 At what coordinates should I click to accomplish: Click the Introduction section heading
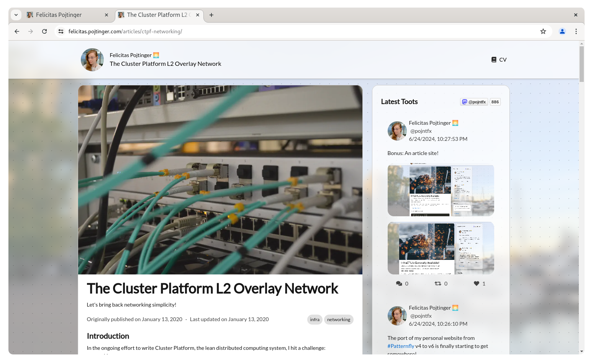(108, 336)
